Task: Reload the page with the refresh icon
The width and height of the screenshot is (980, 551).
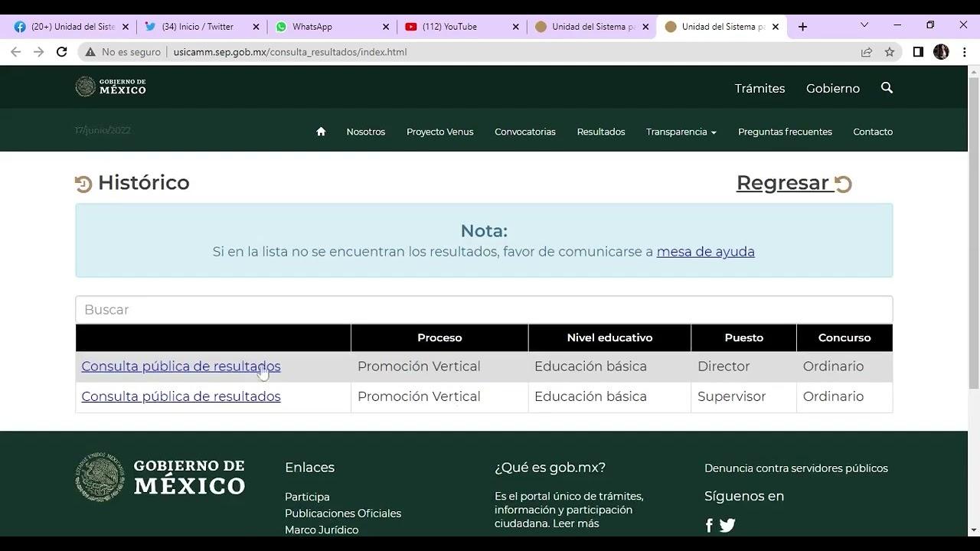Action: click(61, 52)
